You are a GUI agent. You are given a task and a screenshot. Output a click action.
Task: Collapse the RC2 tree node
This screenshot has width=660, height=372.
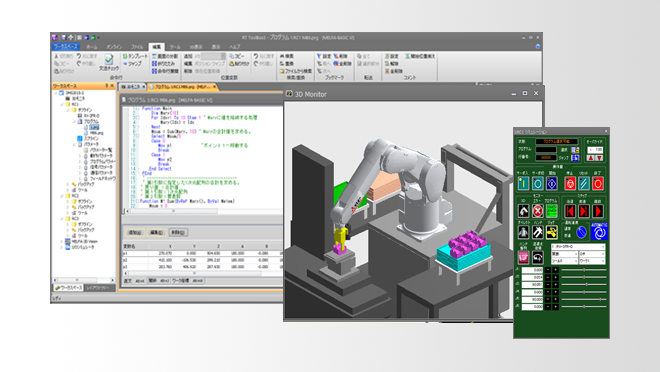pos(61,196)
